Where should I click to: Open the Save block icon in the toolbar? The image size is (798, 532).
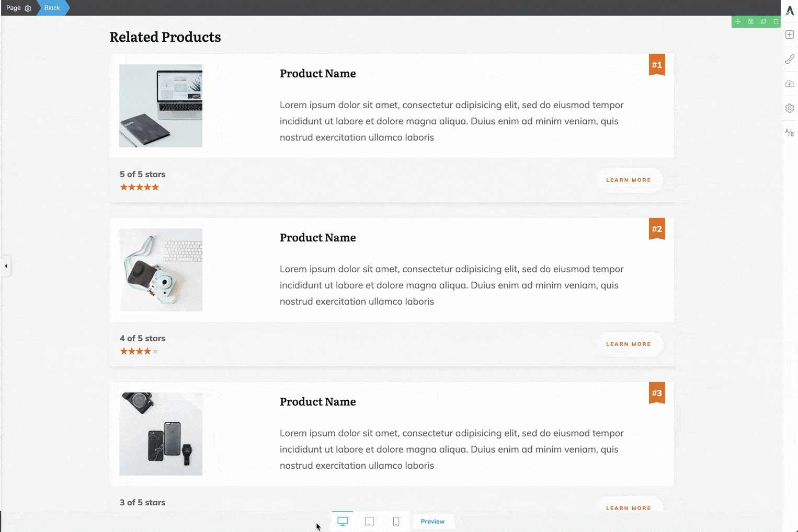pos(750,21)
